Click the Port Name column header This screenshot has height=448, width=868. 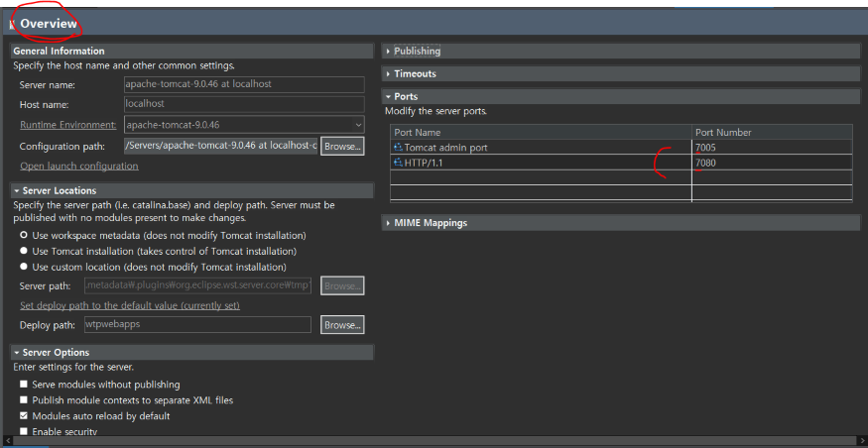tap(541, 132)
